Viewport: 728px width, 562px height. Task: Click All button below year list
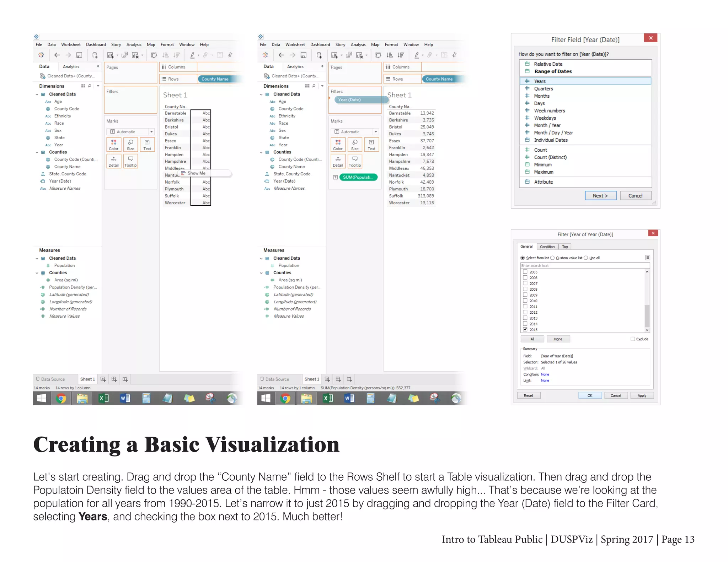tap(532, 339)
